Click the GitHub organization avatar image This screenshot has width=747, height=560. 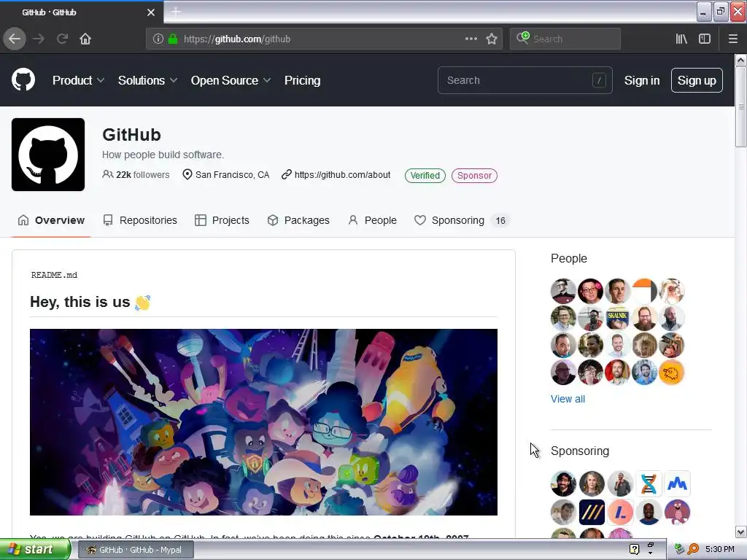[x=48, y=155]
